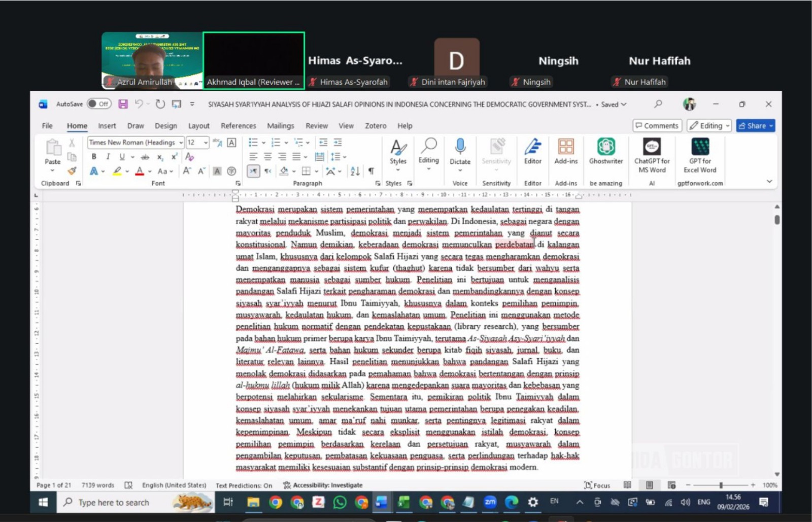Apply strikethrough formatting
The height and width of the screenshot is (522, 812).
[x=145, y=157]
